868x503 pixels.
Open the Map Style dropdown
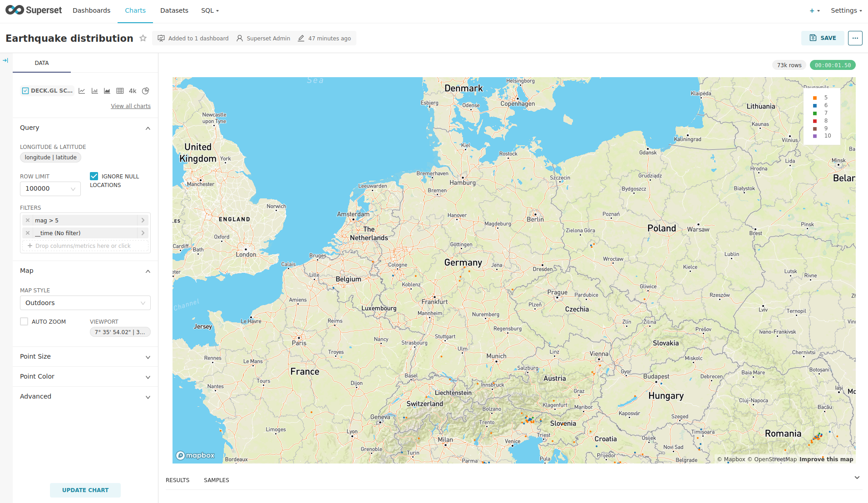[85, 303]
